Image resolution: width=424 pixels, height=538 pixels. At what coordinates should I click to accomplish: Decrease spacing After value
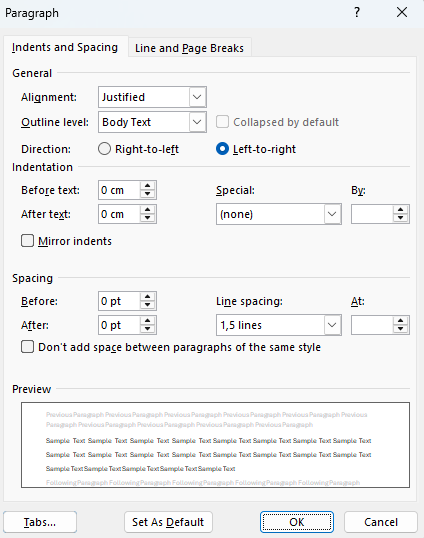[x=148, y=329]
